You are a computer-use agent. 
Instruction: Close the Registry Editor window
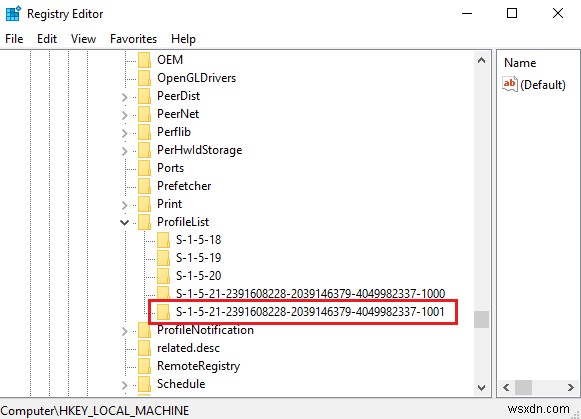tap(558, 14)
